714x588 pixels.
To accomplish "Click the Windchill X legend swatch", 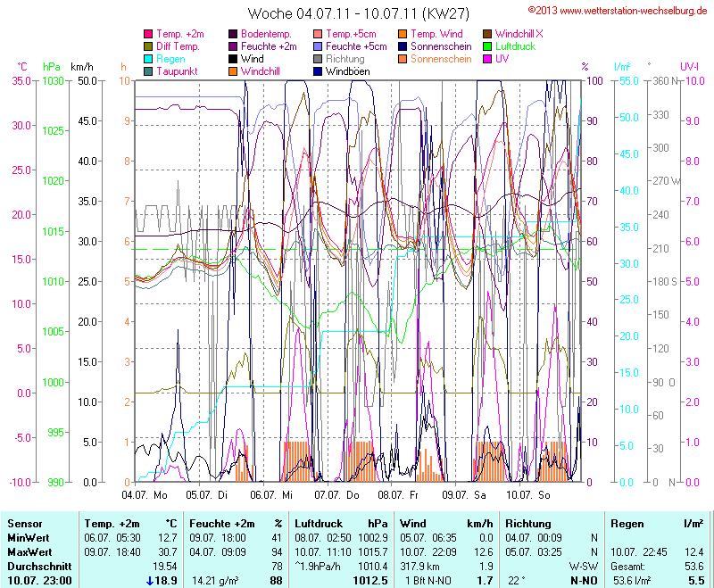I will 487,34.
